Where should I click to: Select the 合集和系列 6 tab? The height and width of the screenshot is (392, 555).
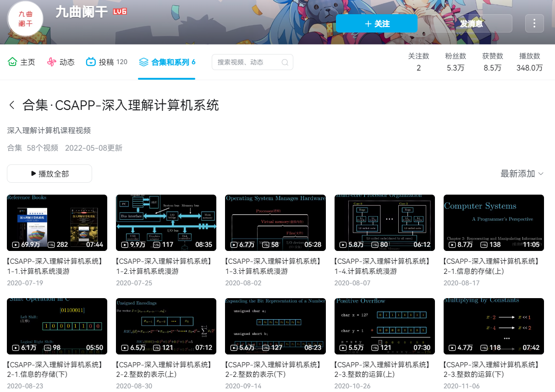pos(167,62)
